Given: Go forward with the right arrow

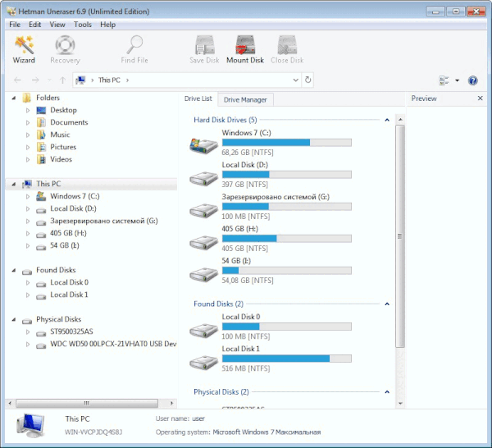Looking at the screenshot, I should pyautogui.click(x=35, y=80).
